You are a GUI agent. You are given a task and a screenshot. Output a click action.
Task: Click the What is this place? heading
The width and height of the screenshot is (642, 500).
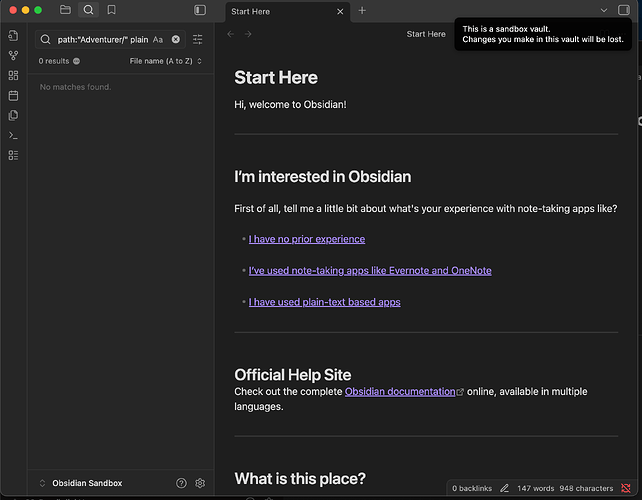coord(300,479)
